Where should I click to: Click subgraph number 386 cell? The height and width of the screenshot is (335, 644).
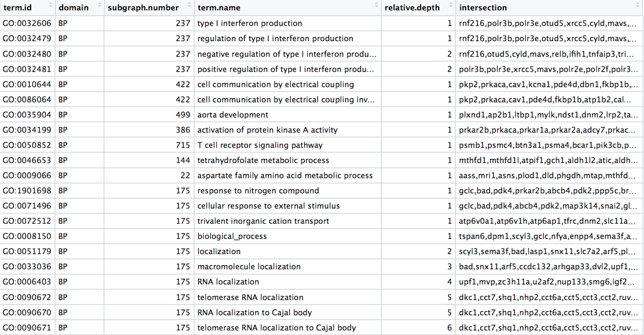coord(149,130)
